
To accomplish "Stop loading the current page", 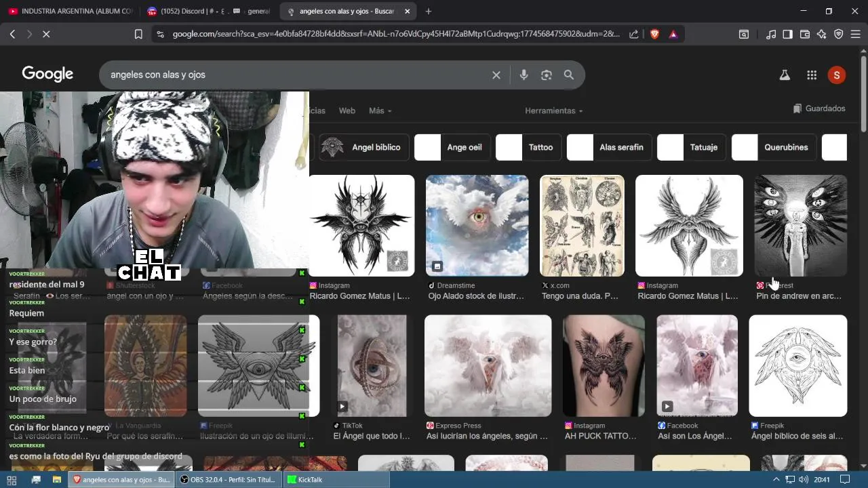I will coord(46,34).
